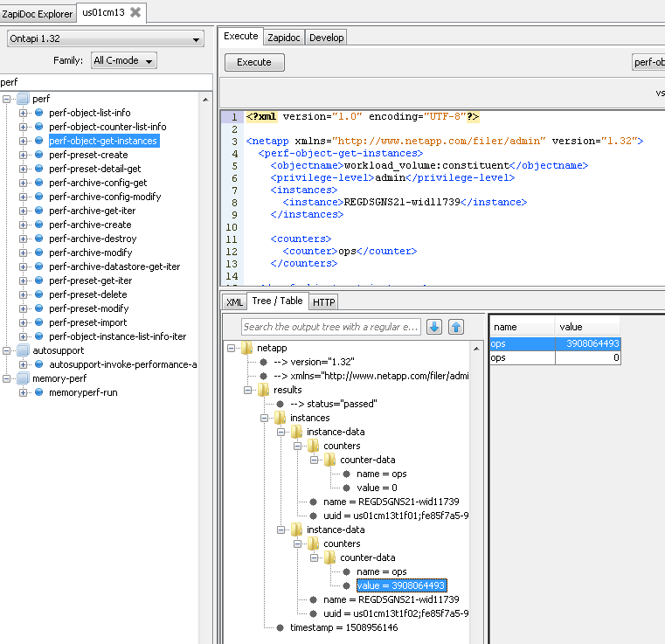The height and width of the screenshot is (644, 665).
Task: Click the perf folder icon in tree
Action: click(23, 99)
